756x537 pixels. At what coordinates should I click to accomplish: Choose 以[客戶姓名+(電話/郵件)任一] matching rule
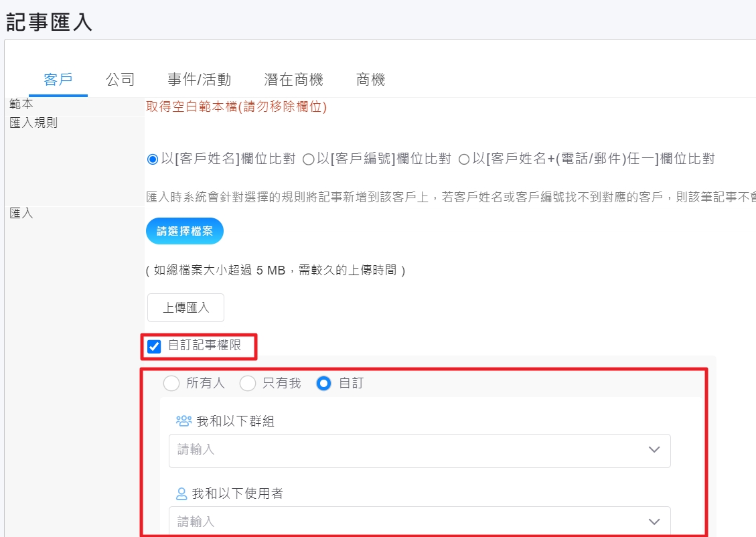[x=464, y=159]
